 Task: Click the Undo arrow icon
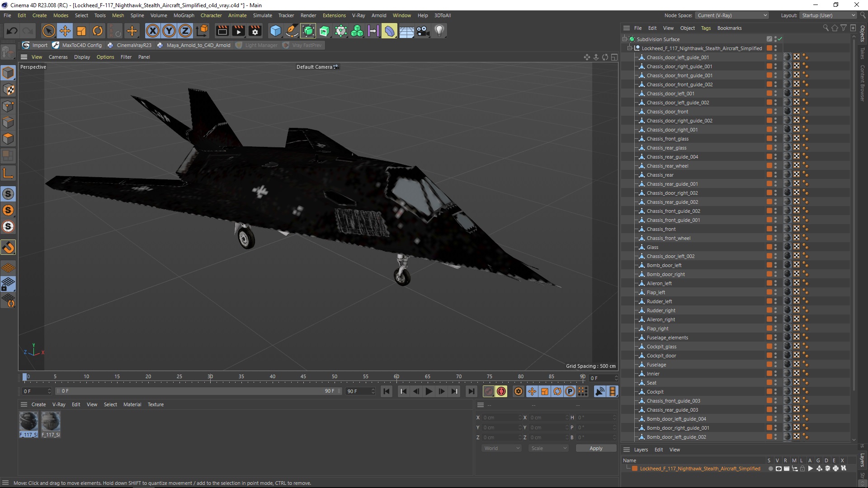pos(12,31)
